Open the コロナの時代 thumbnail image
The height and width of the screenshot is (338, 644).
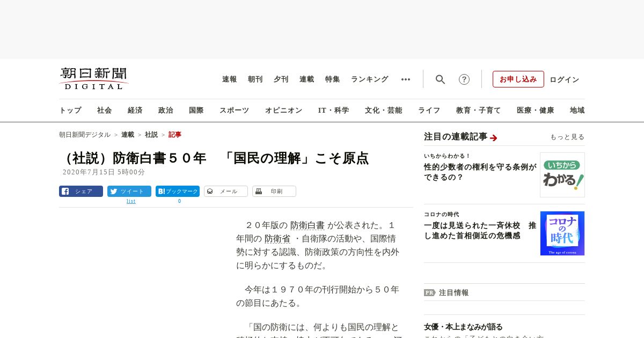click(x=562, y=233)
